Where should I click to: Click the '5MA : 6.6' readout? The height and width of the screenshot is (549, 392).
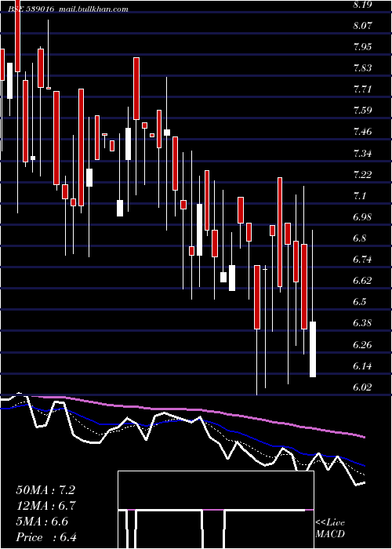point(42,522)
